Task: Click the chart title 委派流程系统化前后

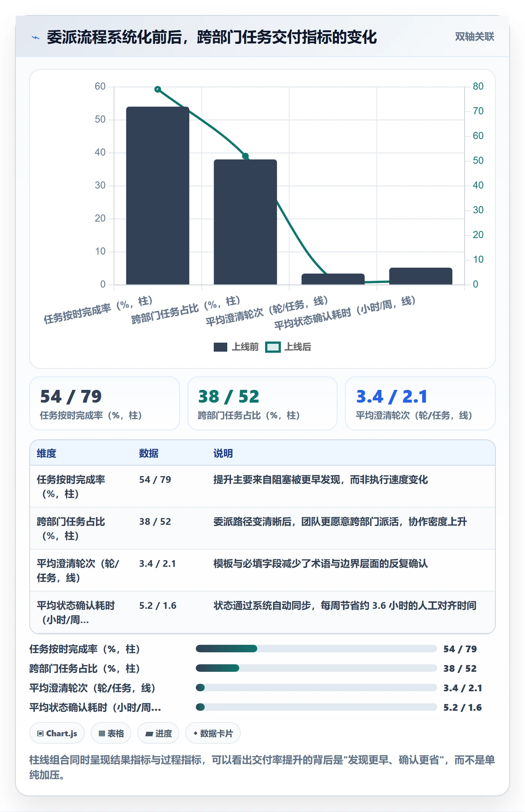Action: click(212, 37)
